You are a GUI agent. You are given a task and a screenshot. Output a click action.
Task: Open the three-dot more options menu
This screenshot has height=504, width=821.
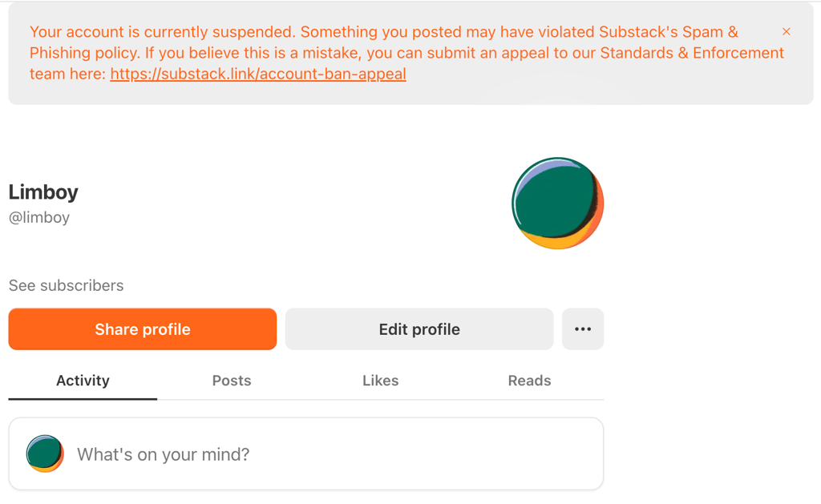pyautogui.click(x=583, y=329)
